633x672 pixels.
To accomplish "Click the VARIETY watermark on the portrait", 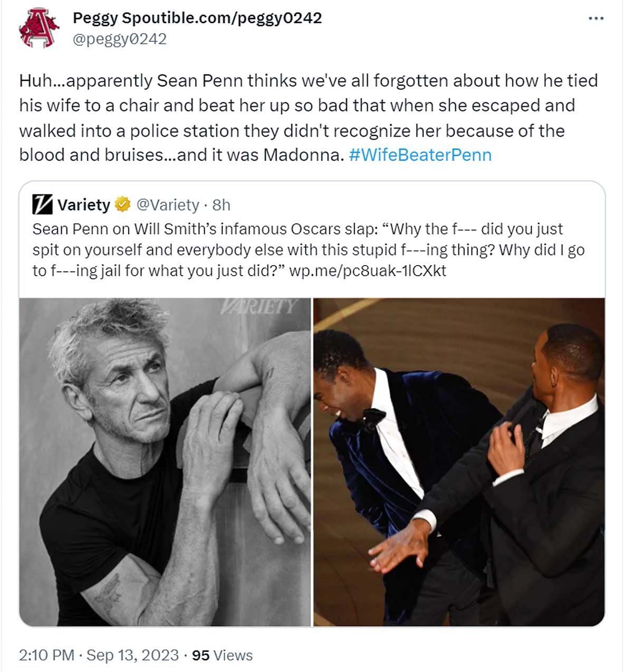I will (x=260, y=307).
